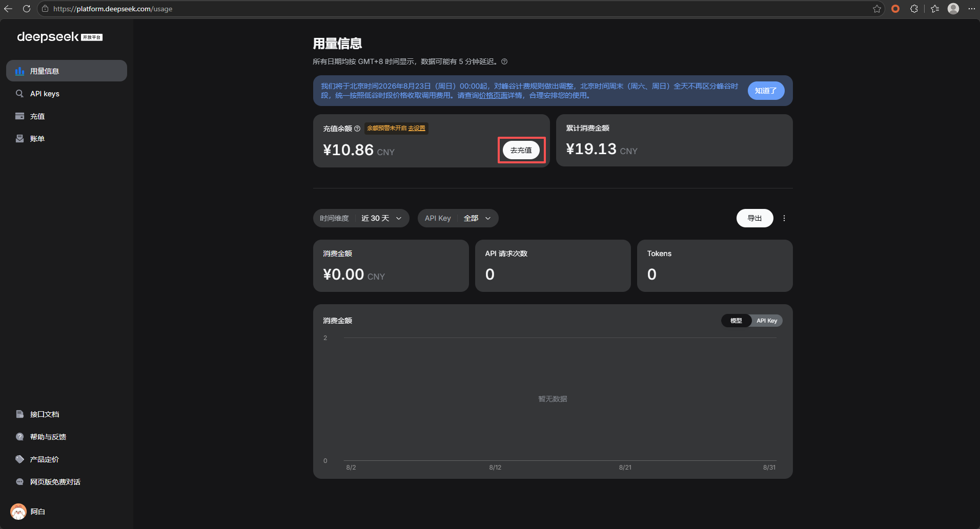Click the user avatar next to 阿白
Image resolution: width=980 pixels, height=529 pixels.
click(x=18, y=512)
